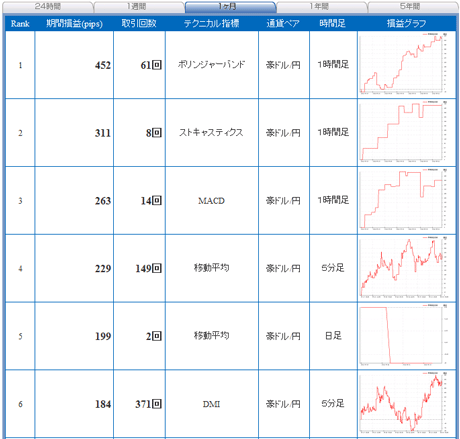This screenshot has width=460, height=439.
Task: Click the DMI indicator name
Action: [212, 404]
